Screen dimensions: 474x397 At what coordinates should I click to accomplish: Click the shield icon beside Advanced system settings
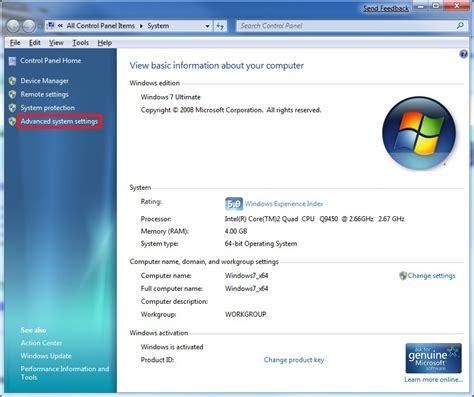click(12, 121)
